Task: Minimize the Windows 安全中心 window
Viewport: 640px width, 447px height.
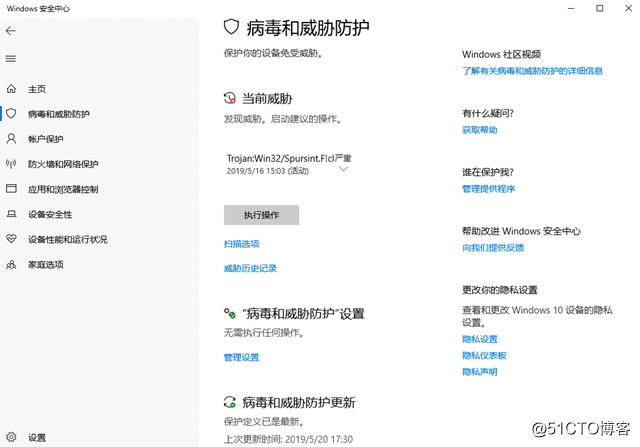Action: pyautogui.click(x=571, y=8)
